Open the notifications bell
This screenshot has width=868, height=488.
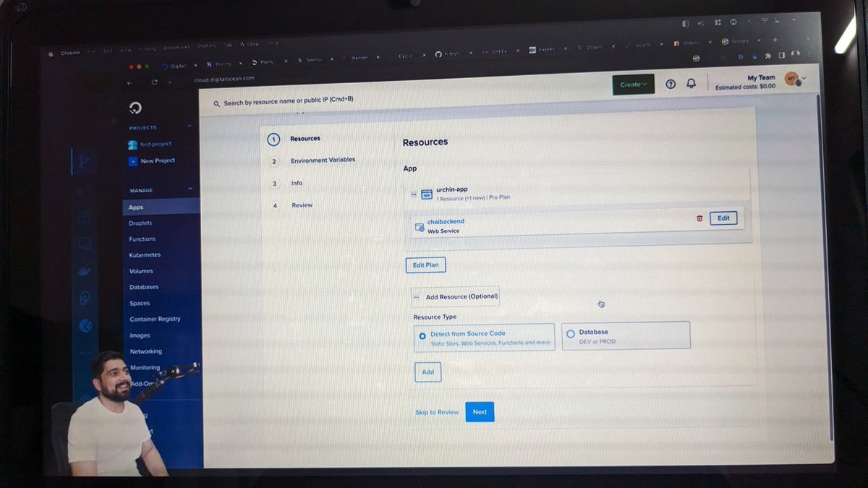click(691, 82)
